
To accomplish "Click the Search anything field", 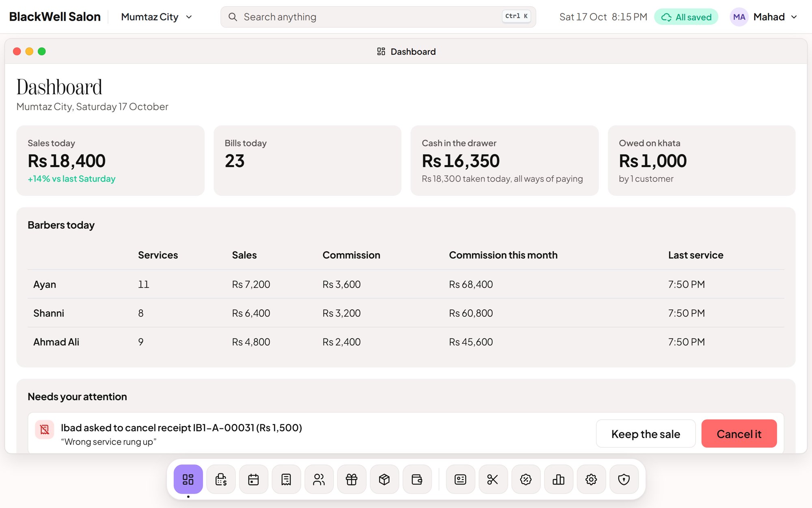I will pyautogui.click(x=378, y=17).
